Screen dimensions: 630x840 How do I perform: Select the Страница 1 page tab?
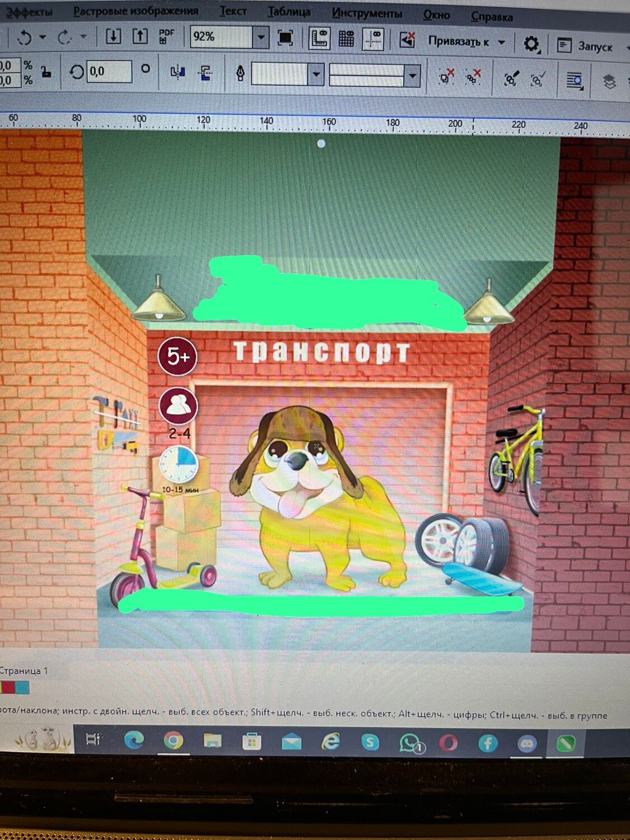click(24, 670)
